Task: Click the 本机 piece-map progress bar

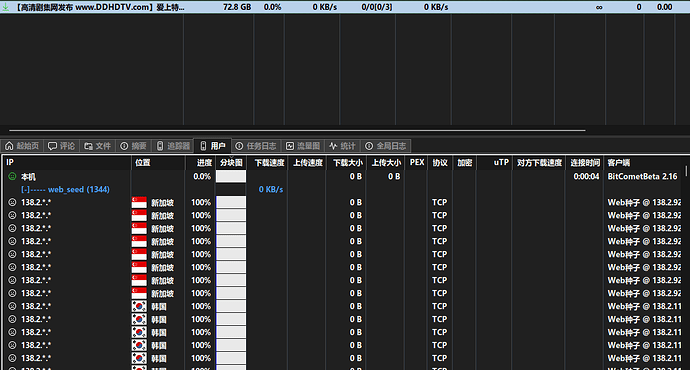Action: tap(231, 176)
